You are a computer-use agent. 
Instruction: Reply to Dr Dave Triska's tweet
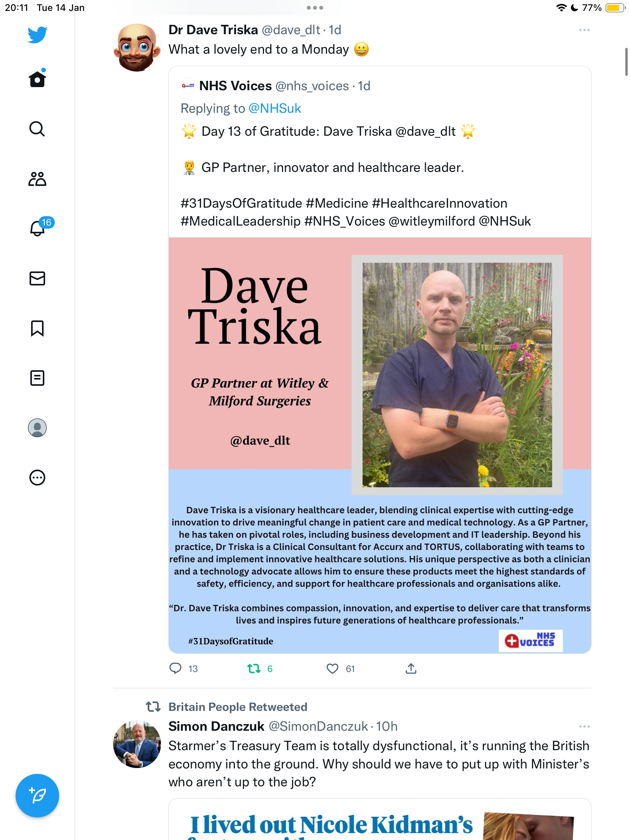(175, 668)
